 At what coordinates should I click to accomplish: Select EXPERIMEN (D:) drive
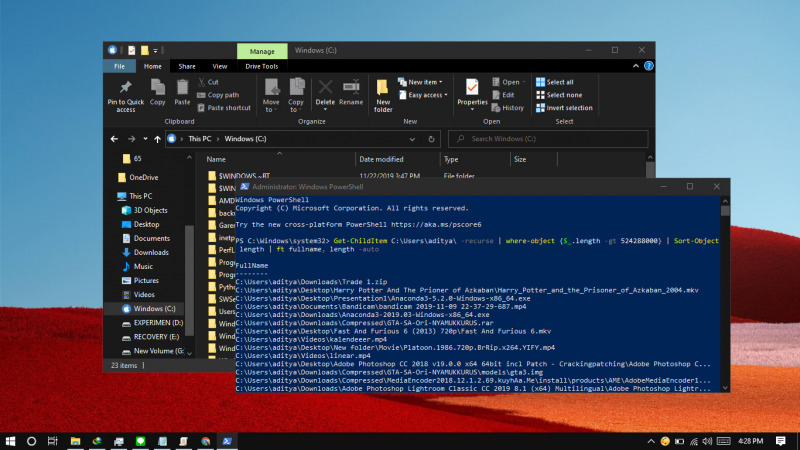tap(153, 323)
